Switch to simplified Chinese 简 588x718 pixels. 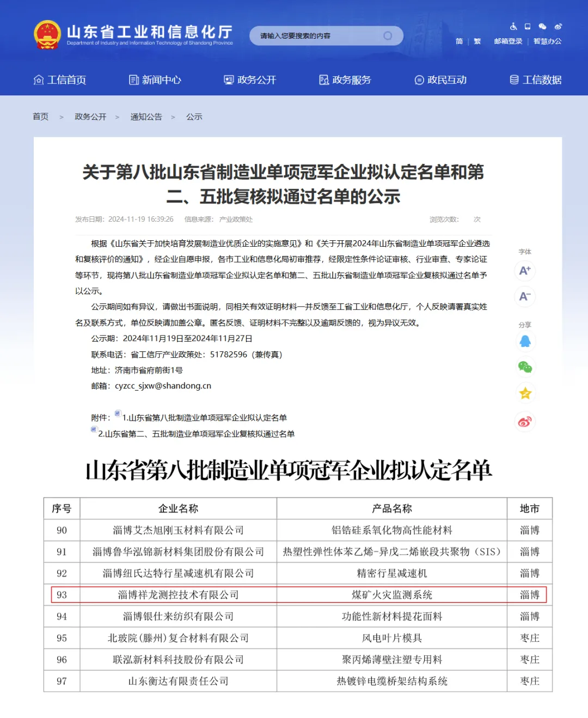459,41
